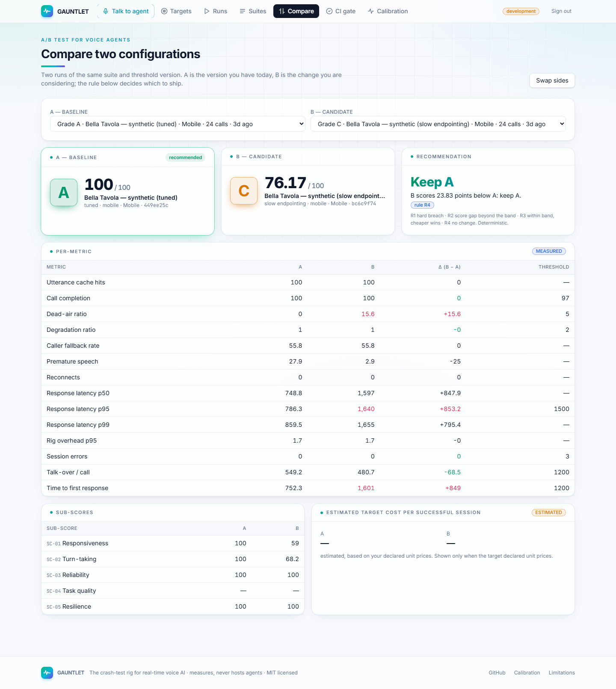Open the Calibration tab in the navigation
This screenshot has width=616, height=689.
click(x=388, y=11)
